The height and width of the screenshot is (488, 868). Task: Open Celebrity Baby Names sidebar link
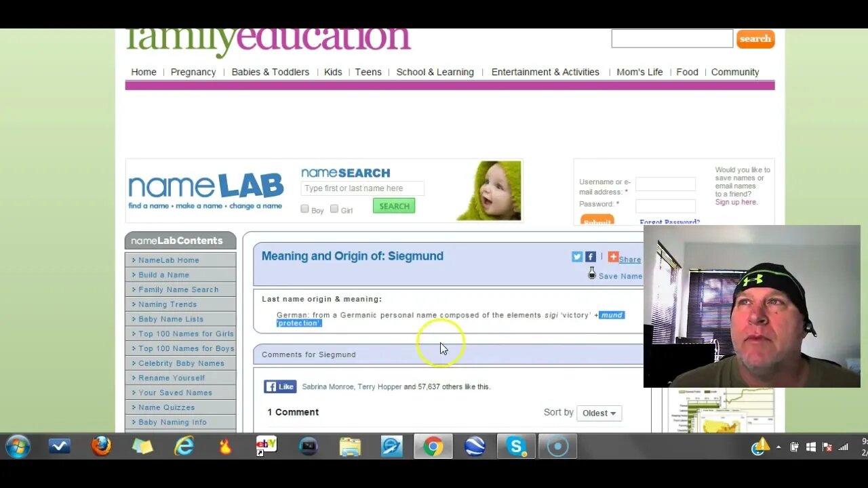coord(181,363)
